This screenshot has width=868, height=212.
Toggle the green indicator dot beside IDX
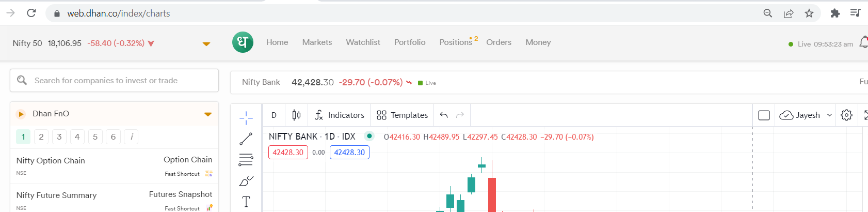click(369, 136)
